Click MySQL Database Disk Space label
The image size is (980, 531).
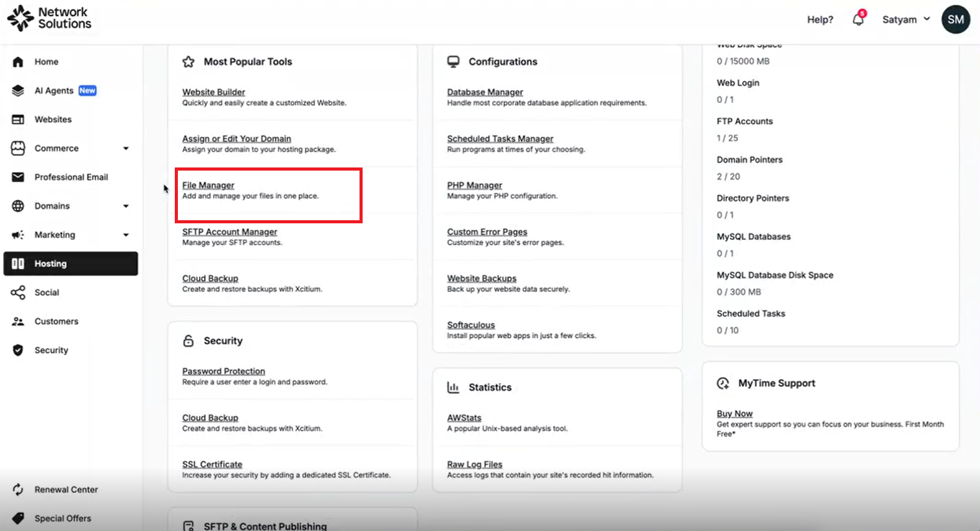[x=775, y=275]
